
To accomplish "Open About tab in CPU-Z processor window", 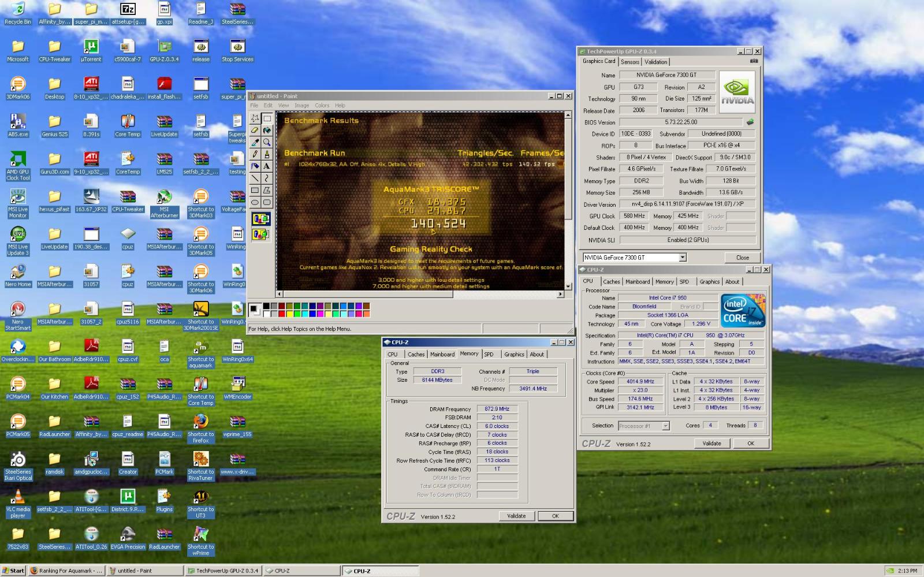I will click(x=732, y=282).
